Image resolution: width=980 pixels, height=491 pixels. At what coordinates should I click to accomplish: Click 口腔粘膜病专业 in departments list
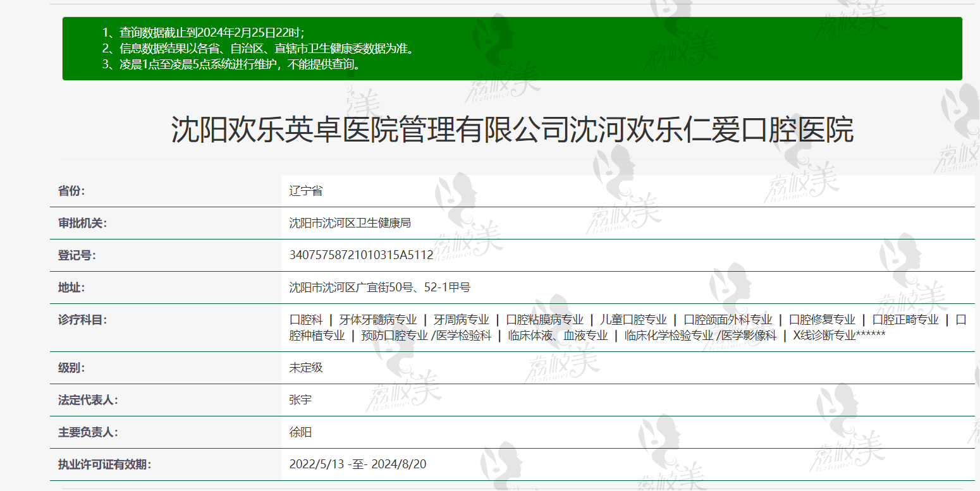545,320
